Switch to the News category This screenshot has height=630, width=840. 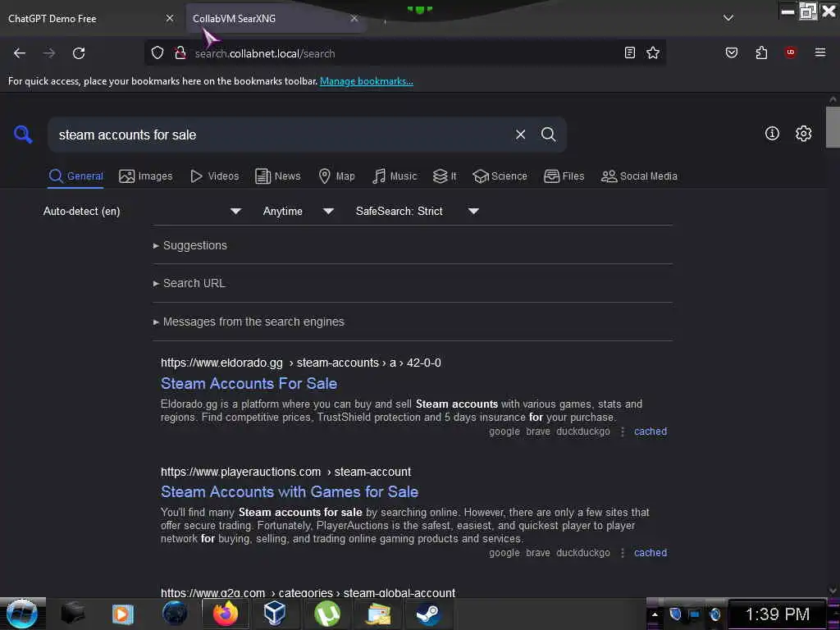point(277,176)
